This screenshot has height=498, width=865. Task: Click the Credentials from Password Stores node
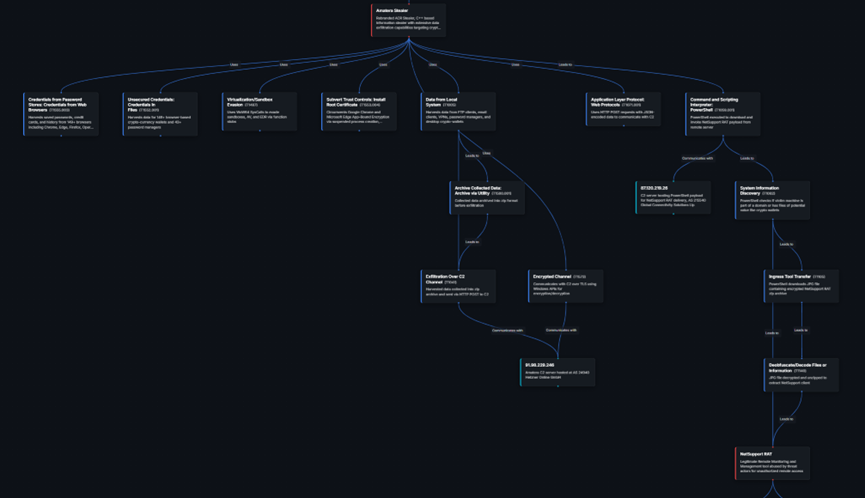[61, 114]
